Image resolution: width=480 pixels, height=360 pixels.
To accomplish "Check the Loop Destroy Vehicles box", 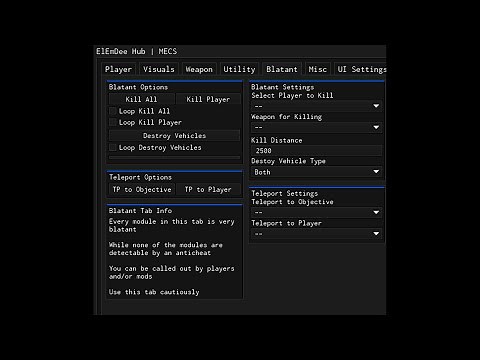I will [x=113, y=147].
